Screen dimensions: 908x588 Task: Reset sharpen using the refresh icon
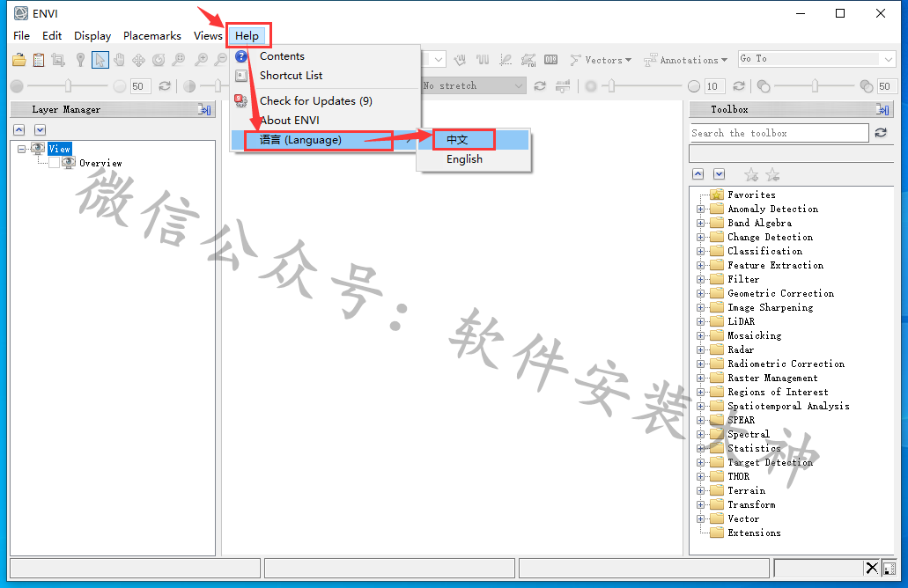pos(739,86)
